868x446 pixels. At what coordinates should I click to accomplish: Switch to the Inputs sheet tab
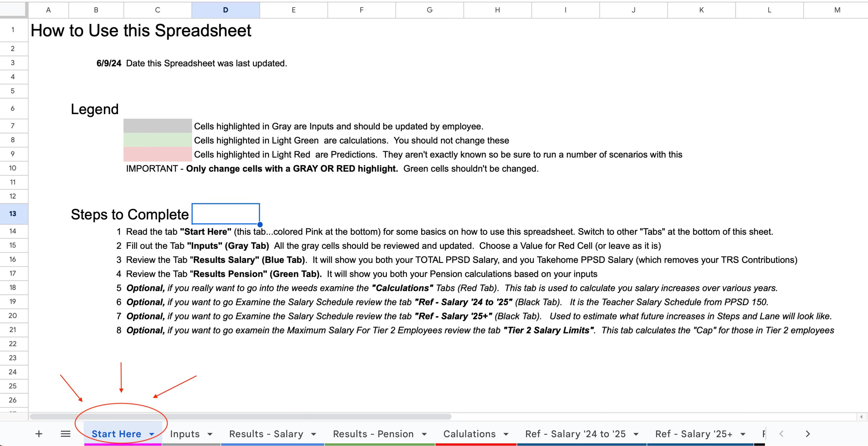(x=185, y=434)
